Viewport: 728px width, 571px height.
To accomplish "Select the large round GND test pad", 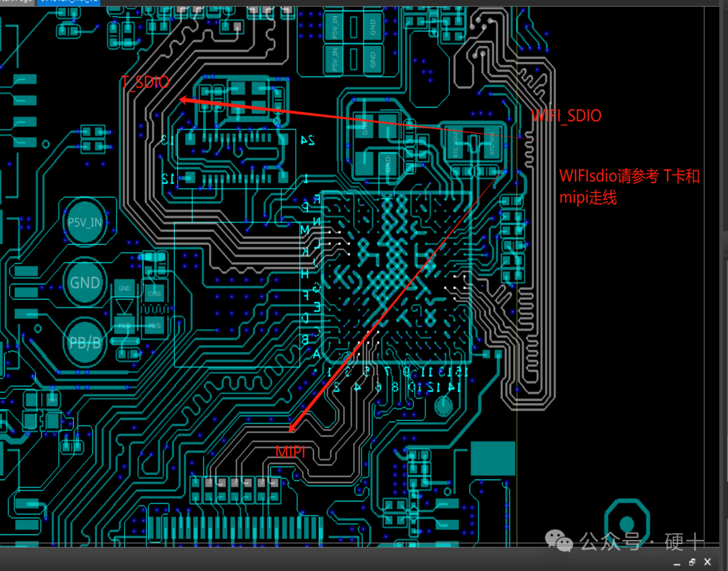I will [x=84, y=282].
